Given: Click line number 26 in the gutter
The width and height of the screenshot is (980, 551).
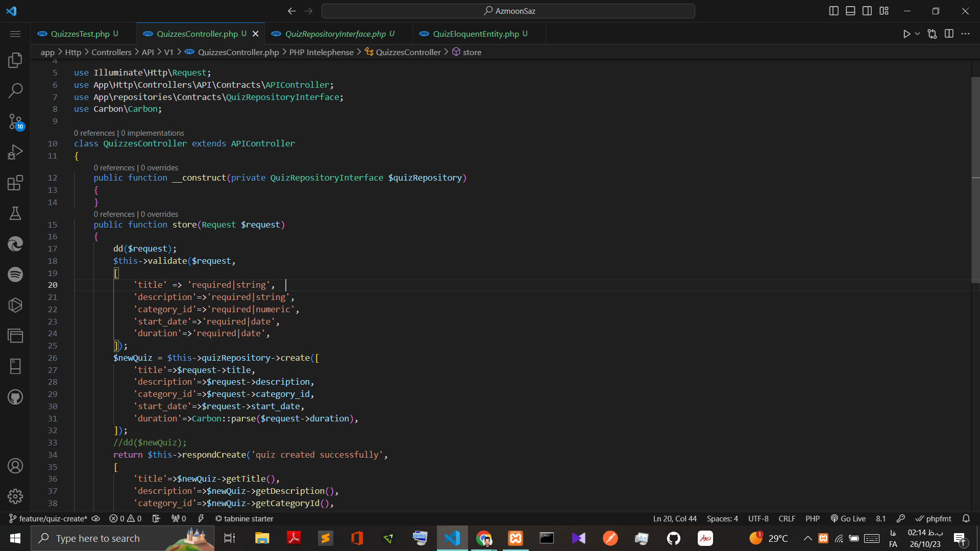Looking at the screenshot, I should coord(53,358).
